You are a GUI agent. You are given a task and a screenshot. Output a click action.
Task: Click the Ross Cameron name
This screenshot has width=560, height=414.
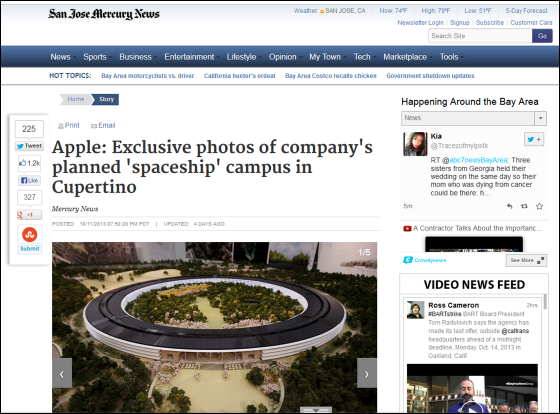tap(454, 305)
